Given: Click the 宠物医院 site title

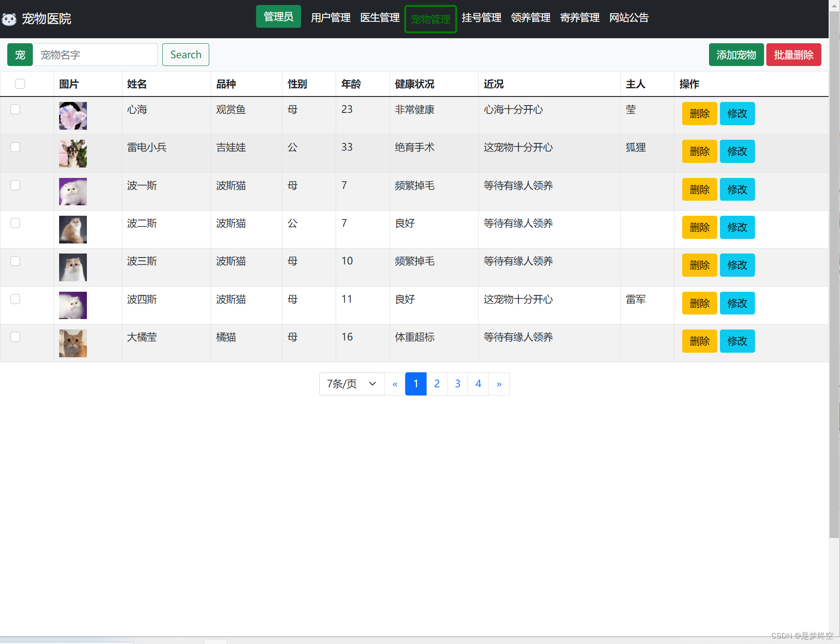Looking at the screenshot, I should coord(46,19).
